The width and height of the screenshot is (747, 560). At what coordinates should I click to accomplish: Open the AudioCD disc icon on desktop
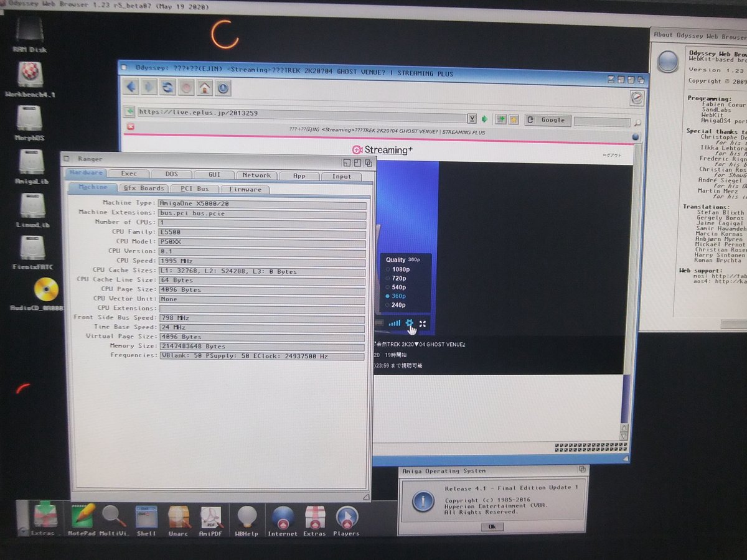(x=45, y=294)
